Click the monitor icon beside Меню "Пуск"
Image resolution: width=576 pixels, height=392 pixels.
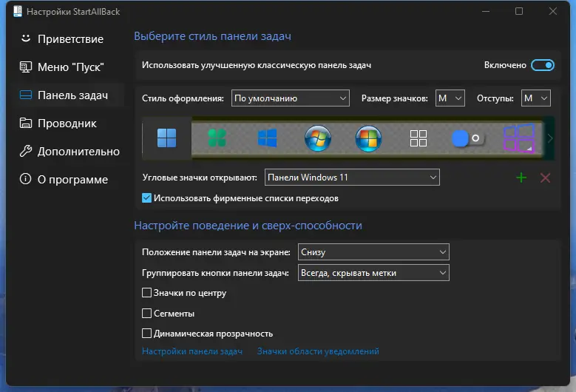[25, 67]
